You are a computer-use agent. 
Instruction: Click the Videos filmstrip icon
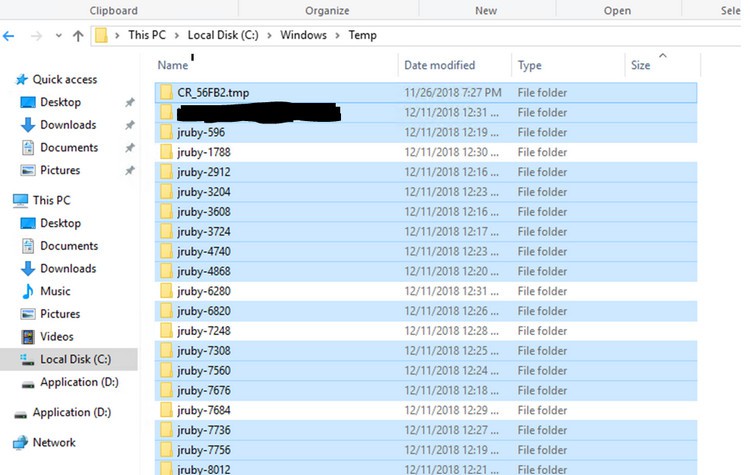28,337
